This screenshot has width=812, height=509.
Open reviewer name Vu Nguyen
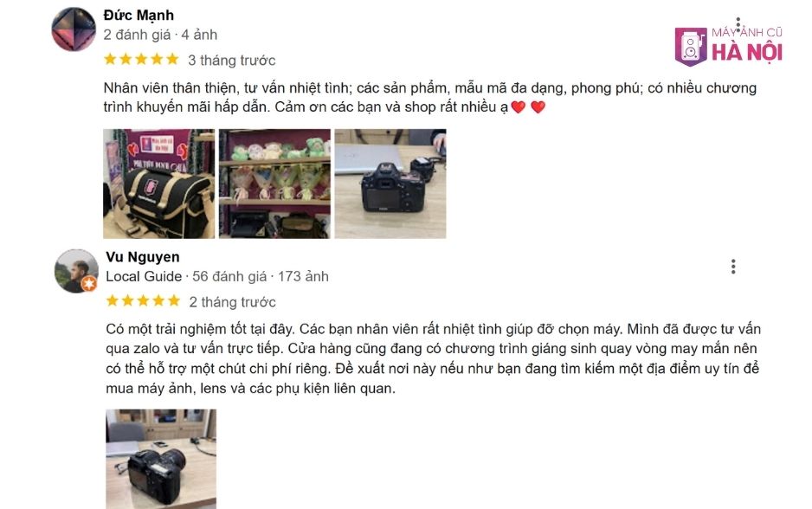143,257
